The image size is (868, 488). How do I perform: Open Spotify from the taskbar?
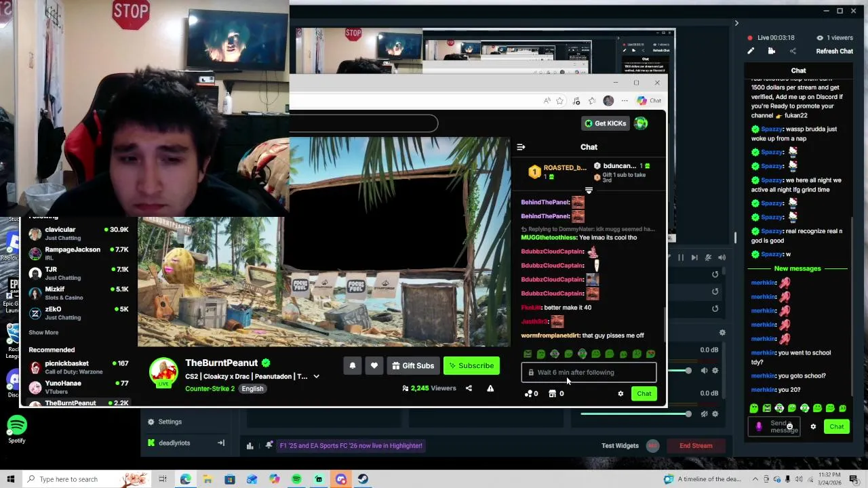pyautogui.click(x=296, y=479)
